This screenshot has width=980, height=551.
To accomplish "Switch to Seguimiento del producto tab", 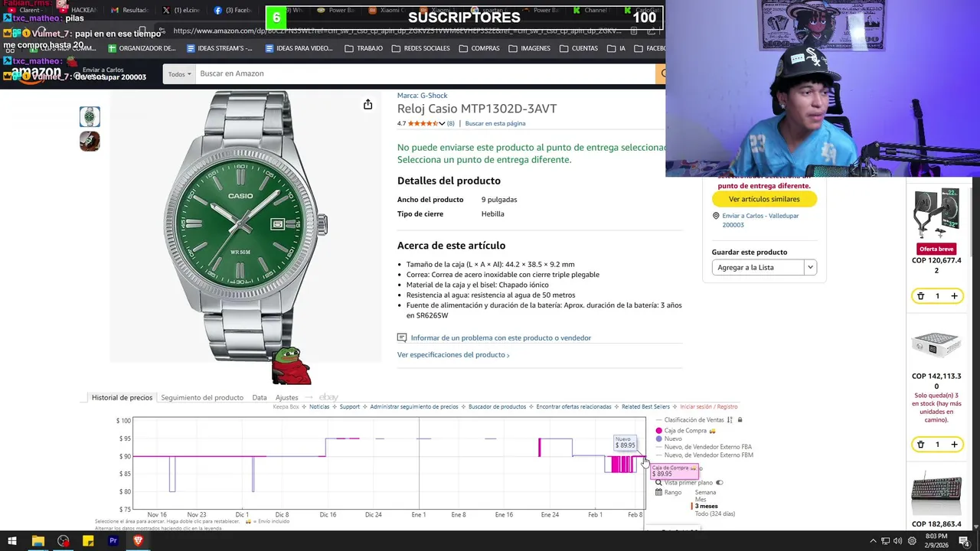I will point(202,397).
